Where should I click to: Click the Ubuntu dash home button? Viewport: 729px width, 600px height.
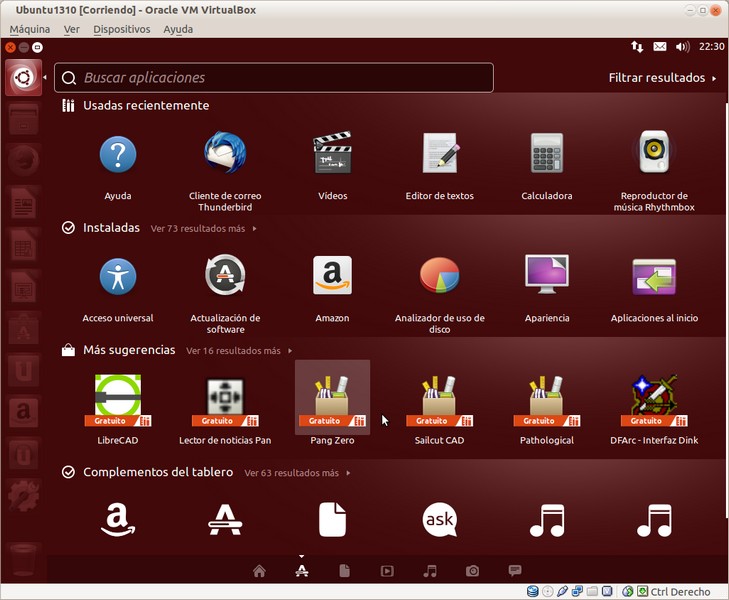(23, 78)
